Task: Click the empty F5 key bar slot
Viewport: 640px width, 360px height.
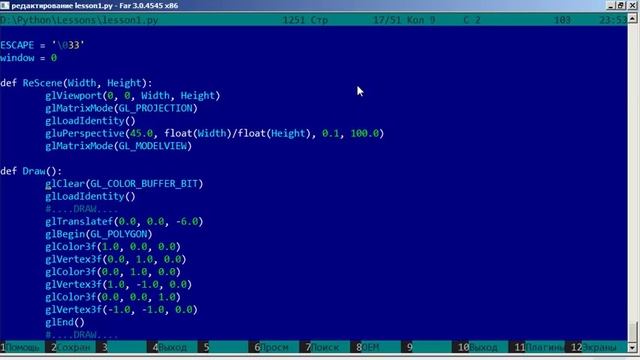Action: (223, 347)
